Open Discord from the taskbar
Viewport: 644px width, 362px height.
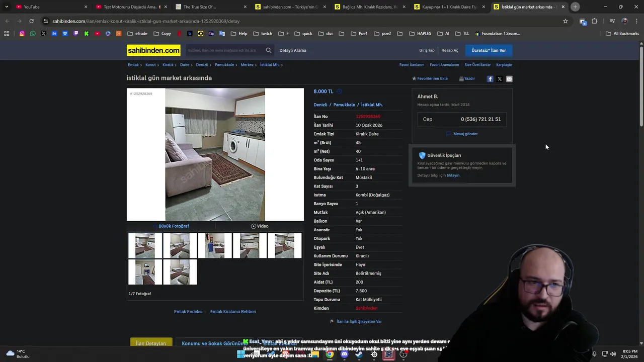click(344, 354)
